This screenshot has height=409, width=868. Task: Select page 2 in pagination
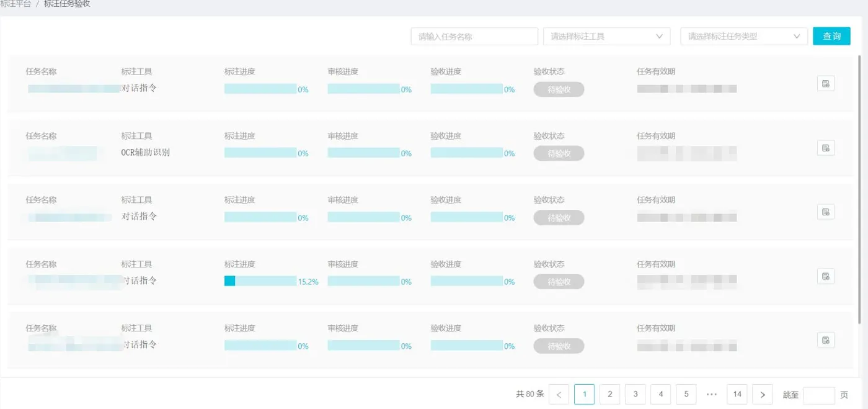coord(609,394)
